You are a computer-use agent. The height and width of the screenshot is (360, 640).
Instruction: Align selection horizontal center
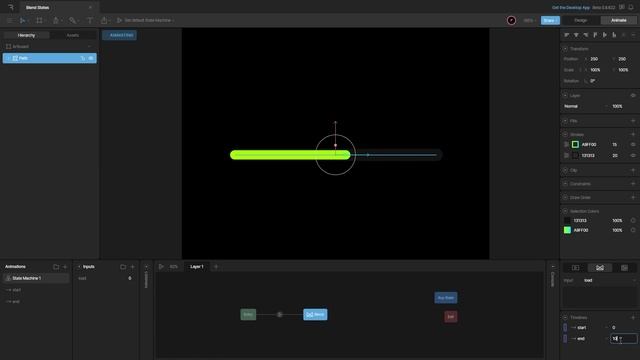point(576,35)
